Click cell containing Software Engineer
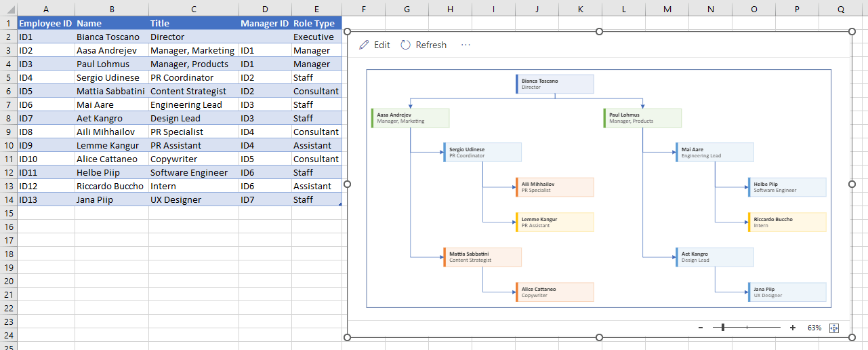The height and width of the screenshot is (350, 868). [x=194, y=172]
